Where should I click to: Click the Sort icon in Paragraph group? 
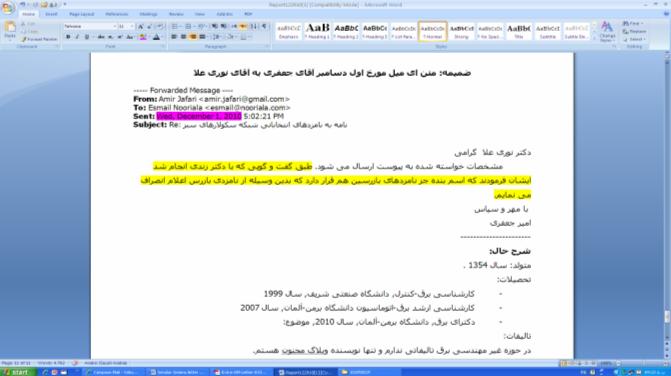[254, 27]
